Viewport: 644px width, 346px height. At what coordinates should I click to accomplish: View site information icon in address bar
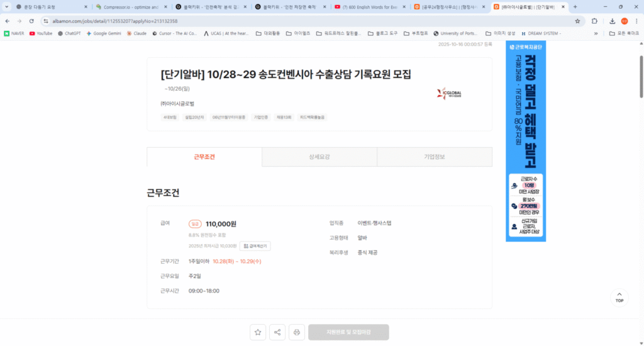point(45,21)
